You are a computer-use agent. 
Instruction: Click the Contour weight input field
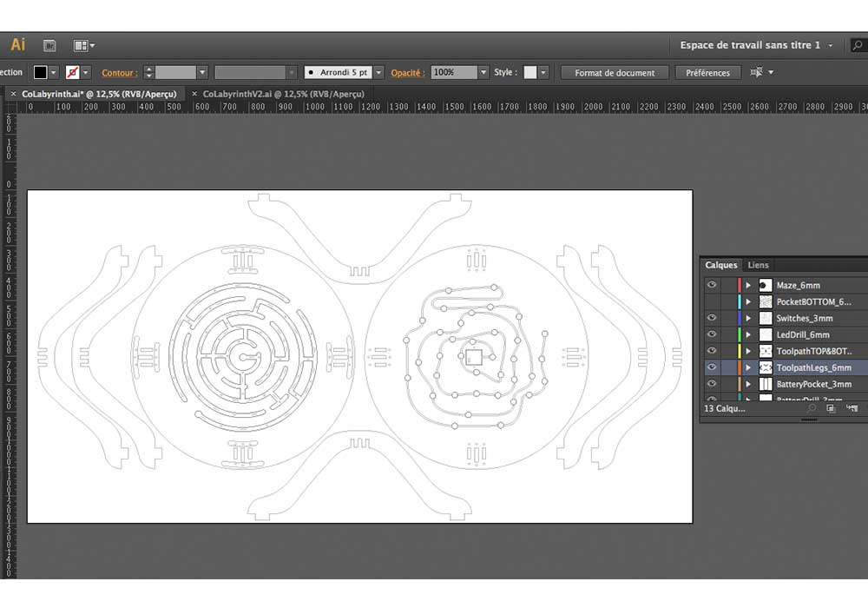tap(175, 73)
